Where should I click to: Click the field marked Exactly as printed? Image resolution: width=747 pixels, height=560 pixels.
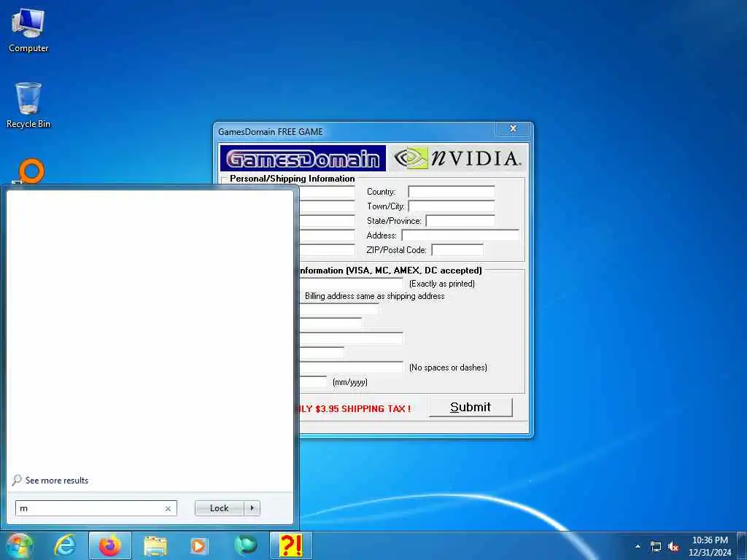point(352,284)
